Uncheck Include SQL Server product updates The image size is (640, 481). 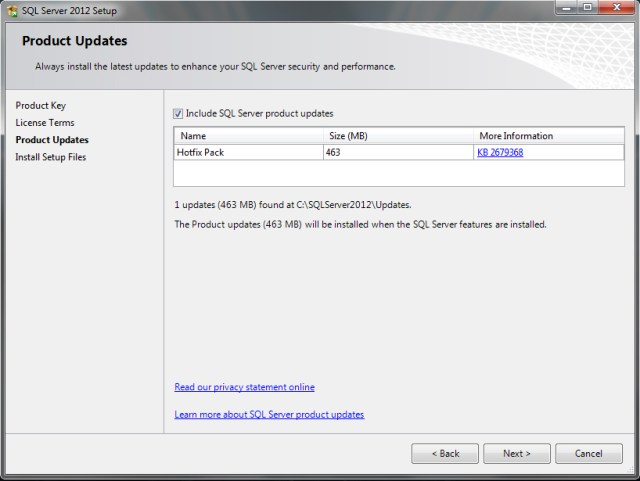pos(178,114)
